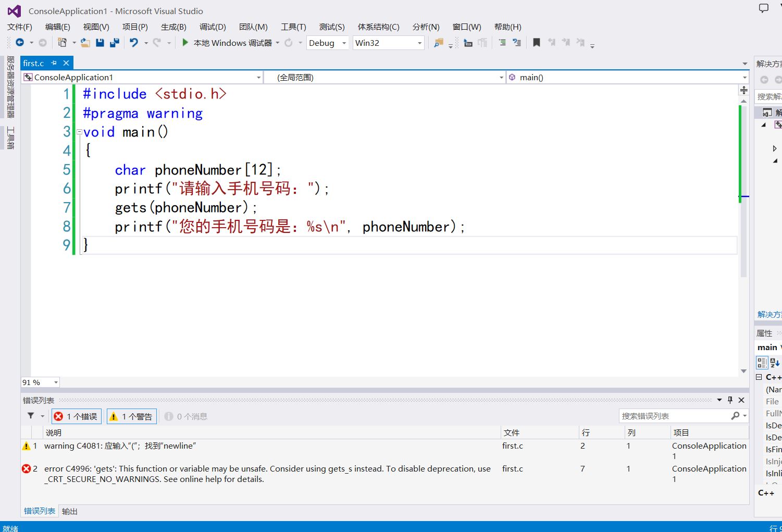Open the error list window options dropdown

[719, 400]
